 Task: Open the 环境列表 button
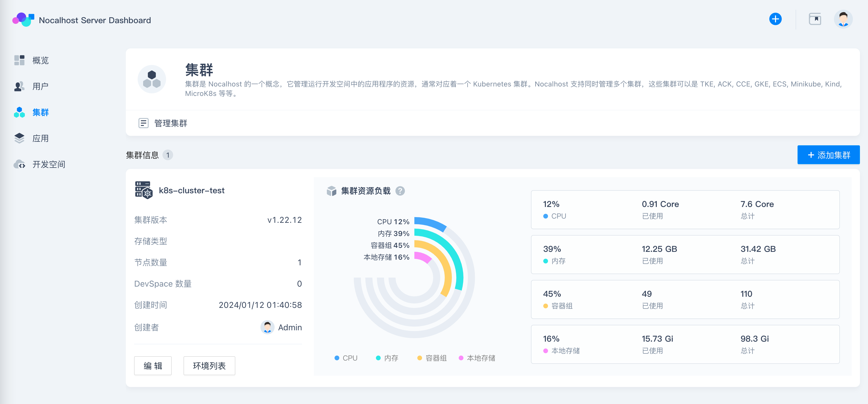tap(209, 366)
